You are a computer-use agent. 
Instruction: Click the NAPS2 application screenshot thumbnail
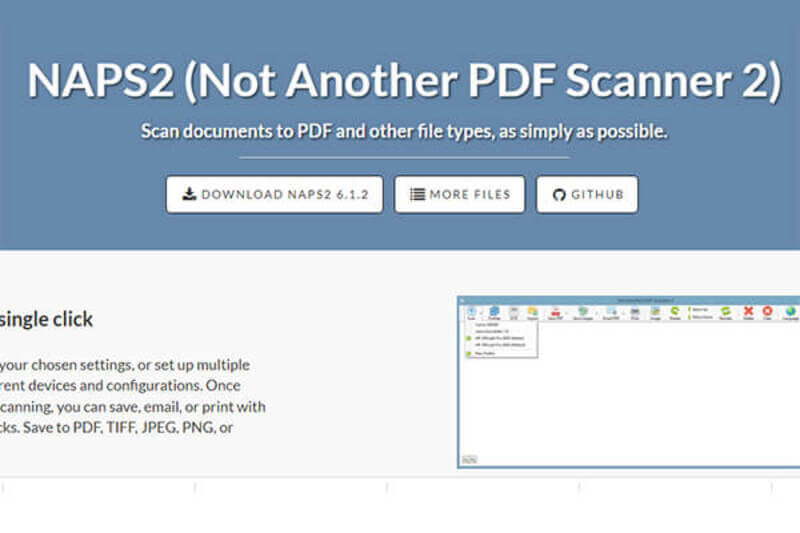point(629,382)
